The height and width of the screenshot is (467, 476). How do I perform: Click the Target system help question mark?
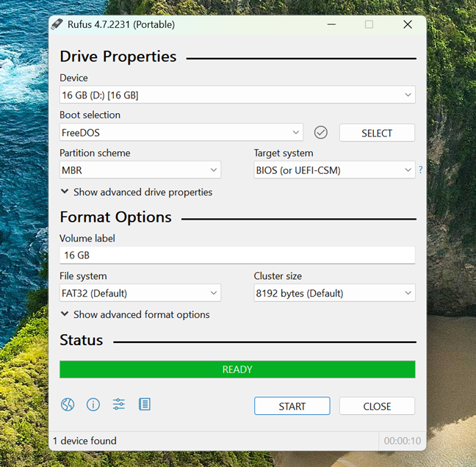420,170
